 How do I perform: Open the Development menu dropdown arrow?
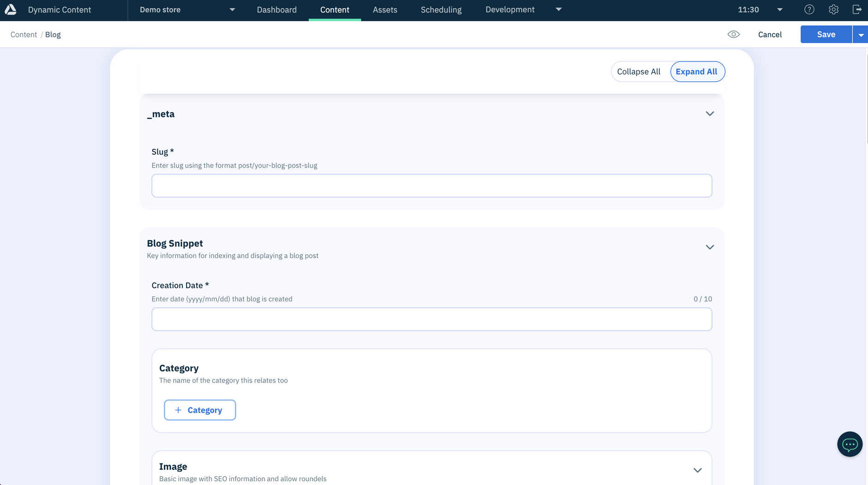click(x=559, y=9)
